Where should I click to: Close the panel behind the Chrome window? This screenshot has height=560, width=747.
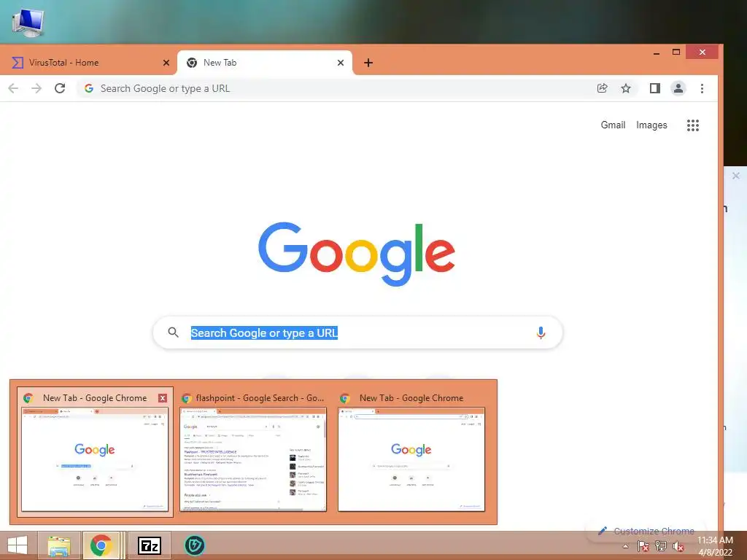(735, 176)
